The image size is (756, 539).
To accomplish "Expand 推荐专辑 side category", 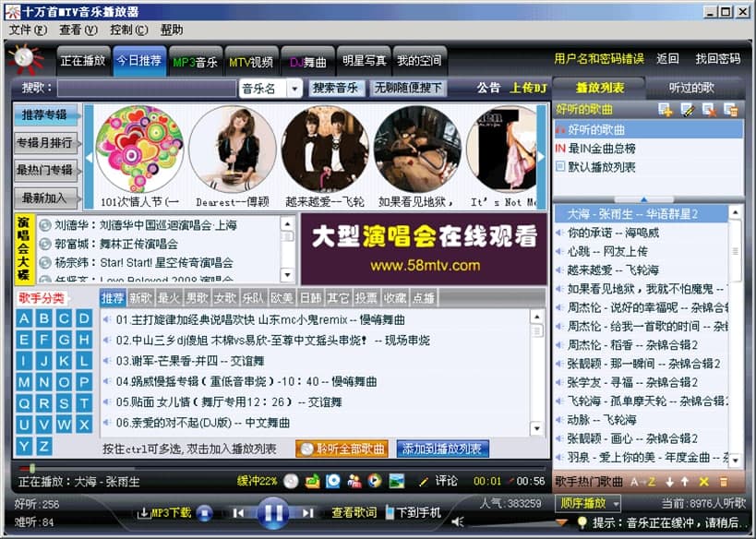I will tap(46, 114).
